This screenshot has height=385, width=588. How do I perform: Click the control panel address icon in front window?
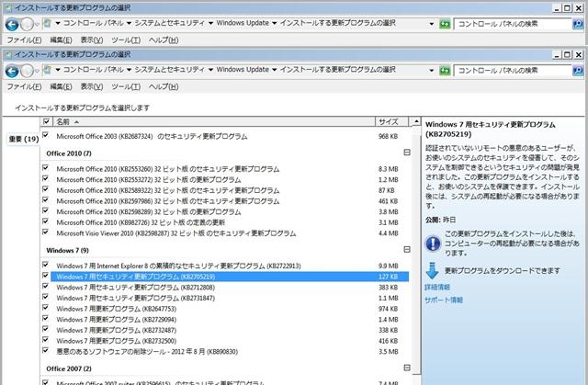pos(47,70)
